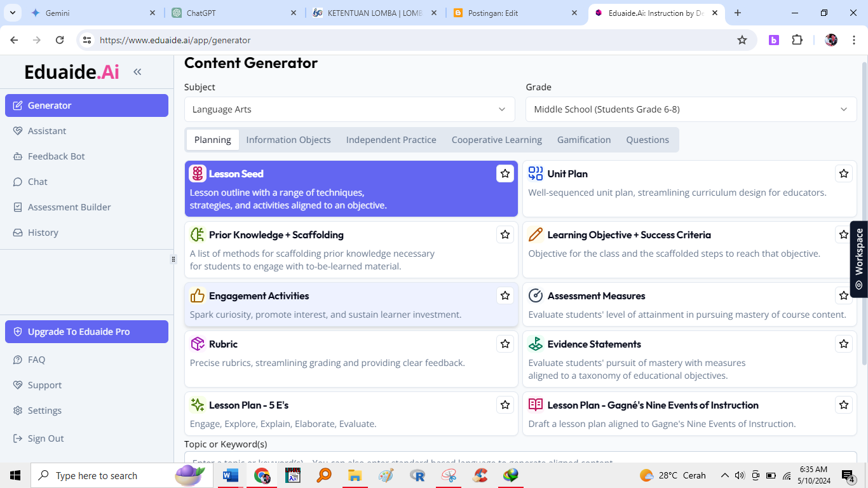Open the Grade dropdown showing Middle School
This screenshot has height=488, width=868.
691,109
